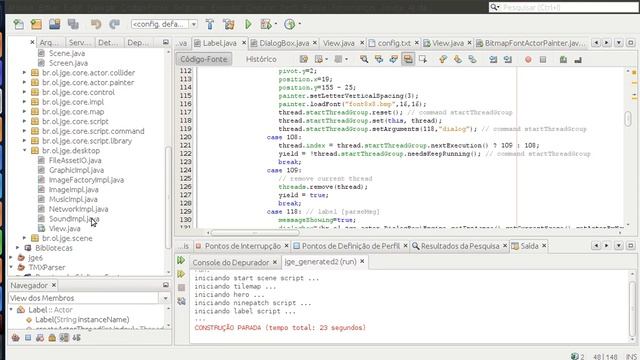Switch to the Label.java editor tab

(x=219, y=43)
